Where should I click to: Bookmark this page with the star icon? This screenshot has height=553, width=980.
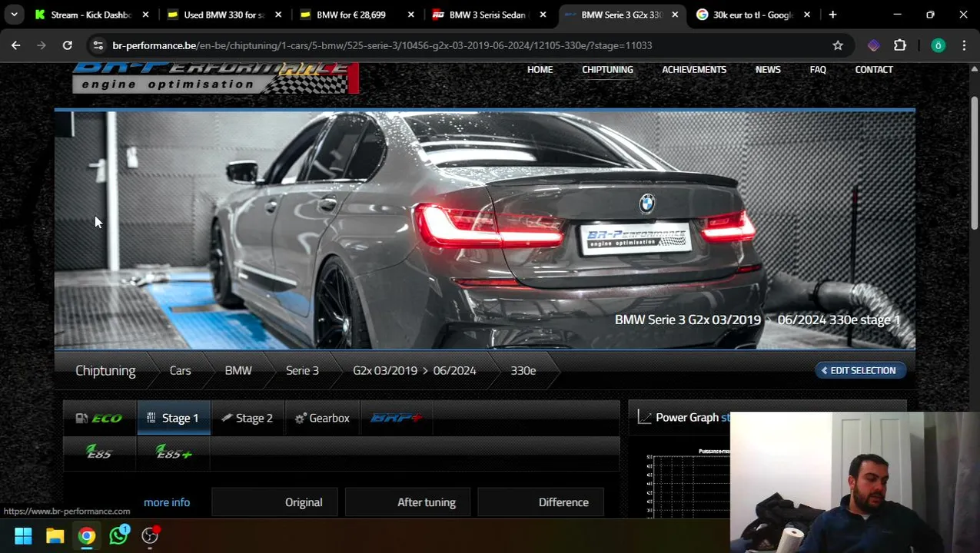pyautogui.click(x=838, y=45)
